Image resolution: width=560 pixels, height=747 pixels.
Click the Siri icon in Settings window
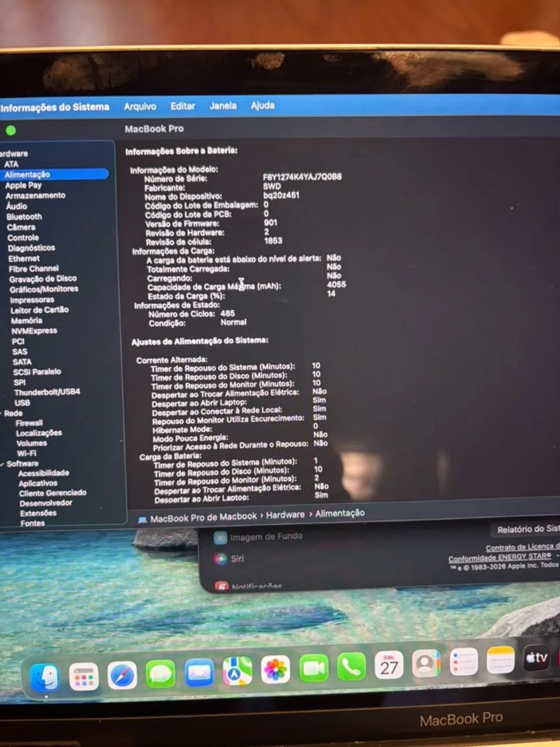pyautogui.click(x=220, y=558)
